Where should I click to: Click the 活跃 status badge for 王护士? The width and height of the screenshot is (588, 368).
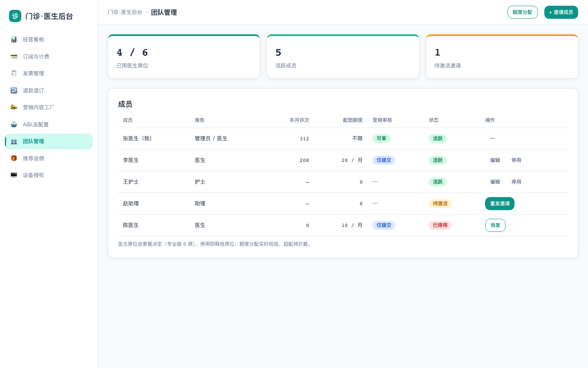coord(438,182)
